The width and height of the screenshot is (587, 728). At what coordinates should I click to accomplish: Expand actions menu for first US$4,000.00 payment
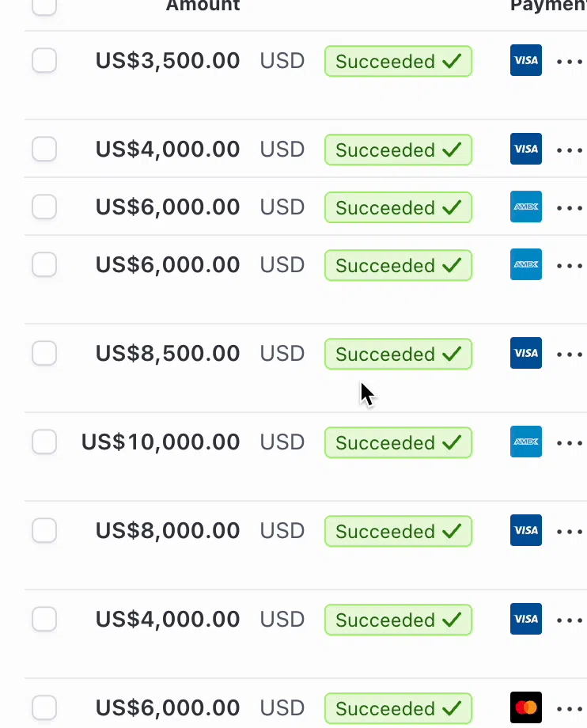point(570,150)
